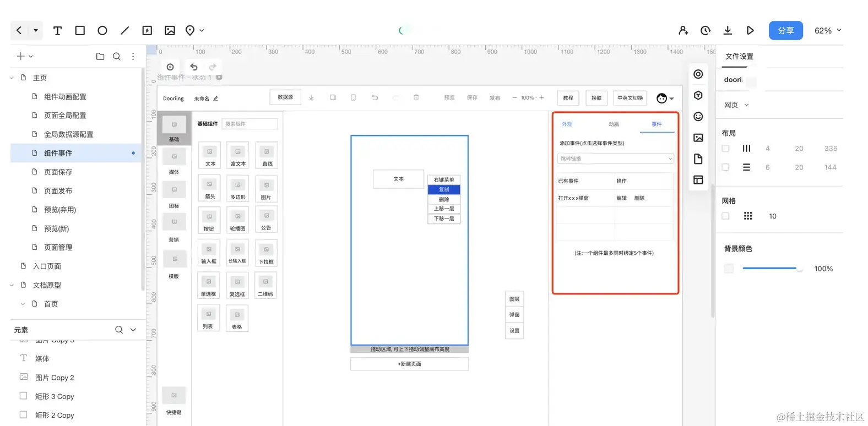Click the +新建页面 button
The height and width of the screenshot is (426, 868).
coord(409,364)
